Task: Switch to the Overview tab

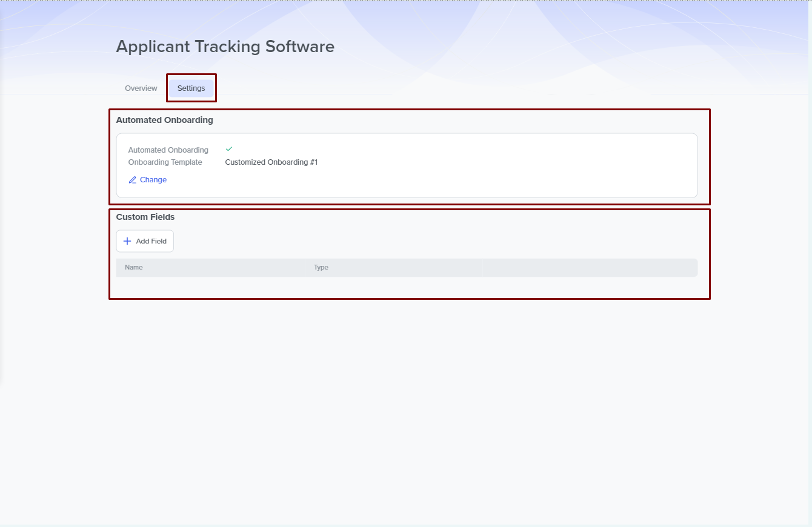Action: click(x=141, y=88)
